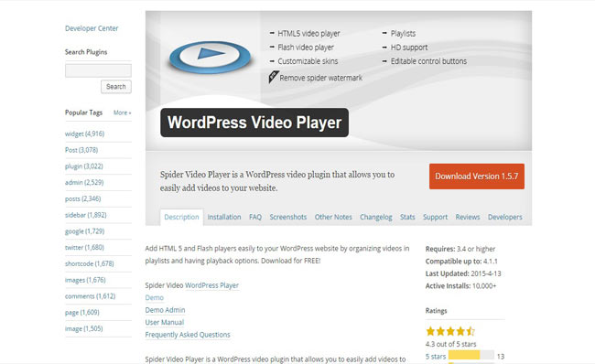
Task: Focus the Search Plugins input field
Action: pyautogui.click(x=98, y=70)
